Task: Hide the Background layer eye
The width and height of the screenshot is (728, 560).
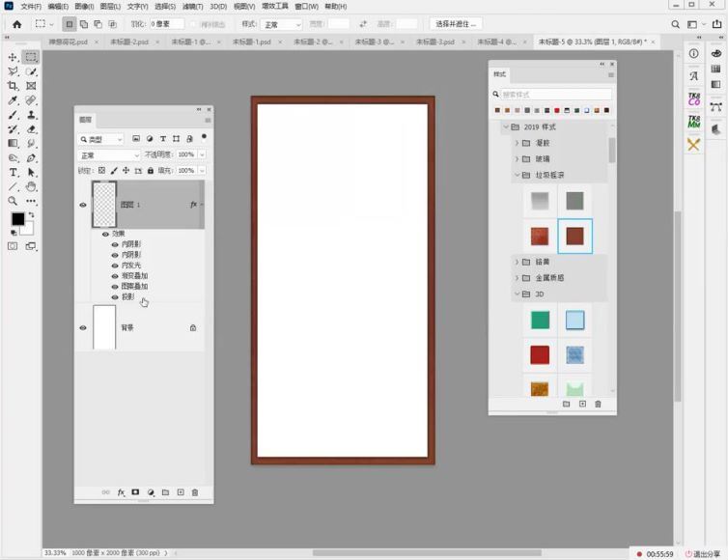Action: 83,328
